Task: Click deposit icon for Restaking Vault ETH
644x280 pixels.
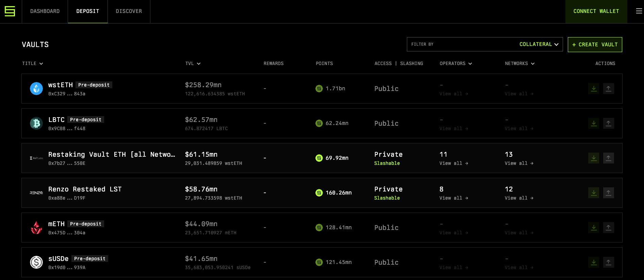Action: point(594,158)
